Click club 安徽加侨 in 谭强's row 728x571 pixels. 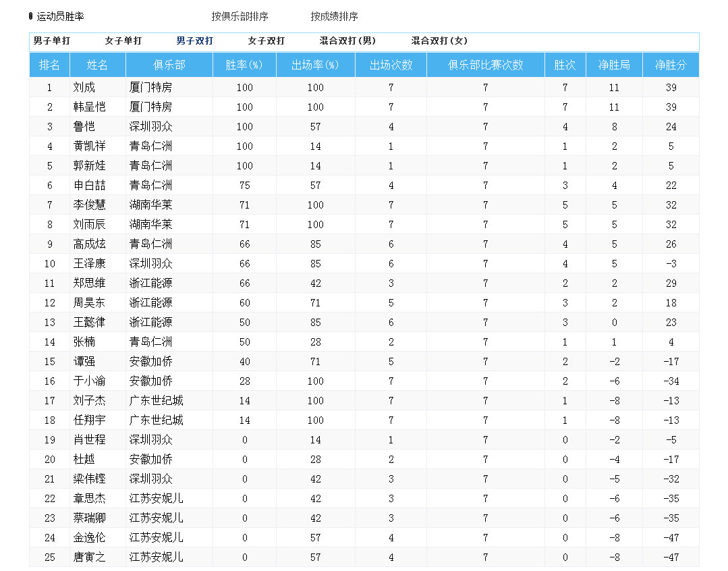pos(150,362)
